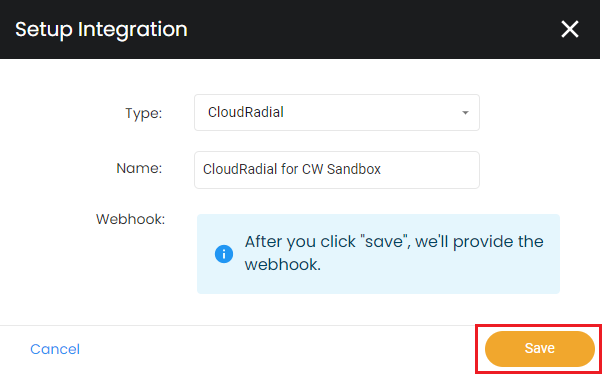Click the text CloudRadial for CW Sandbox
Screen dimensions: 609x383
292,169
